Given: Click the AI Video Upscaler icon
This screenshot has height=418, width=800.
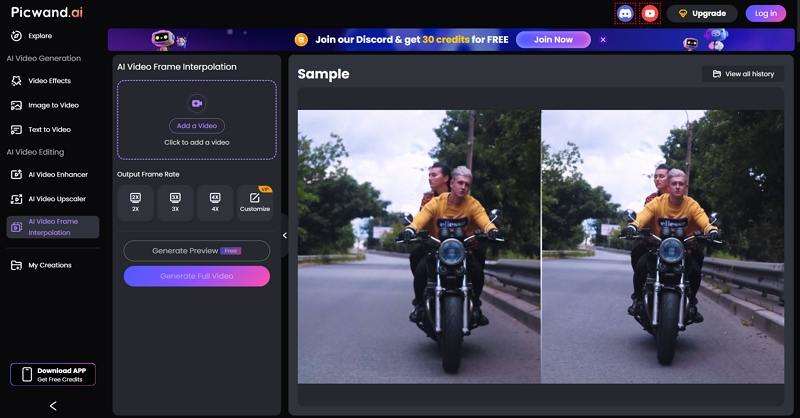Looking at the screenshot, I should tap(16, 199).
